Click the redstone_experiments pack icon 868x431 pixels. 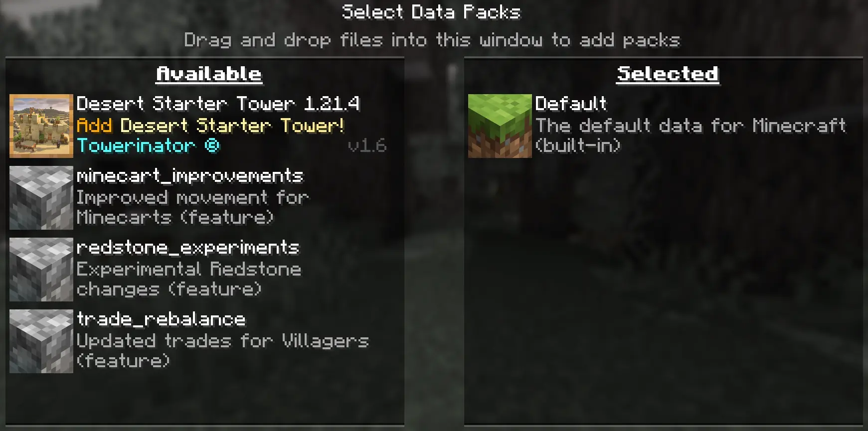(41, 270)
